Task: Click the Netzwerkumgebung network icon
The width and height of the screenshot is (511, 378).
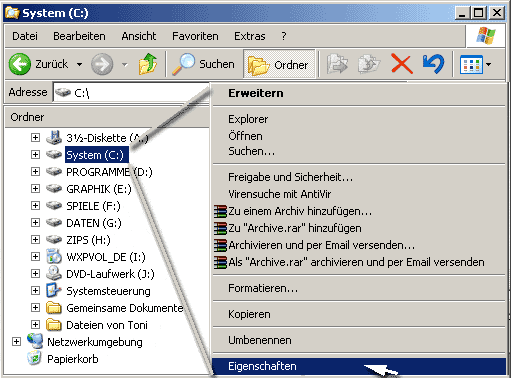Action: 35,341
